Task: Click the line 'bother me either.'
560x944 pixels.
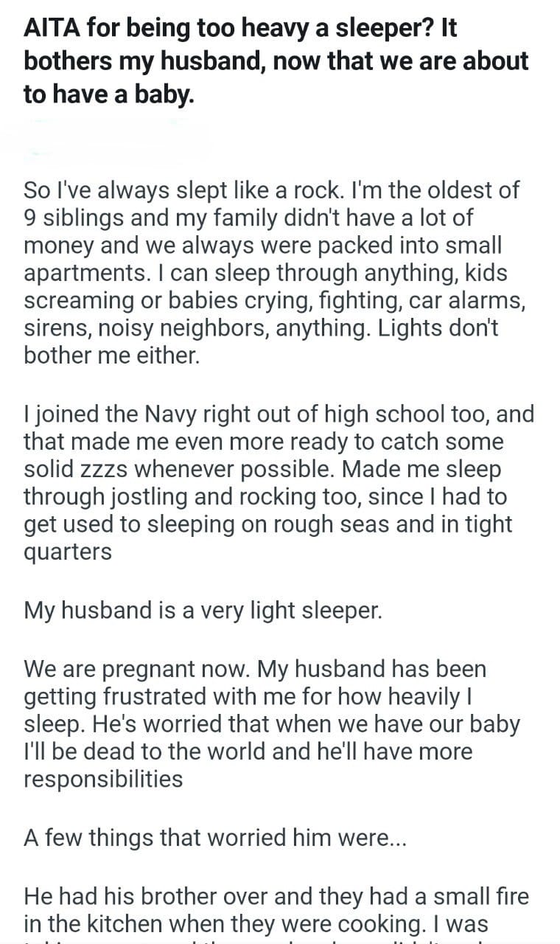Action: point(111,356)
